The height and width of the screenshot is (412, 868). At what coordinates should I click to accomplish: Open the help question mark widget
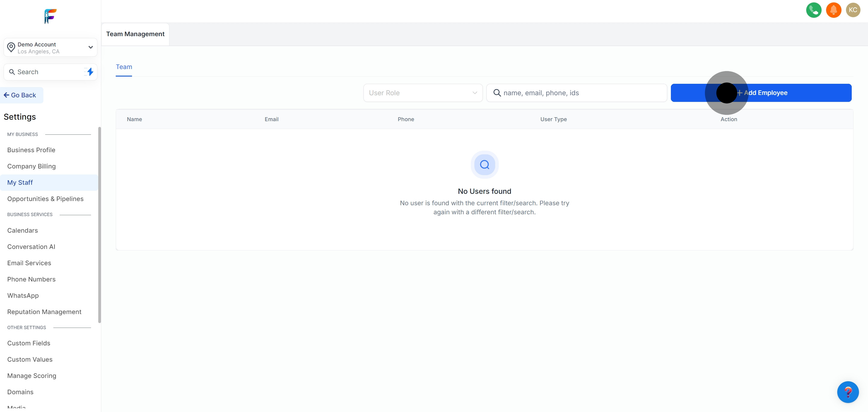click(x=848, y=392)
